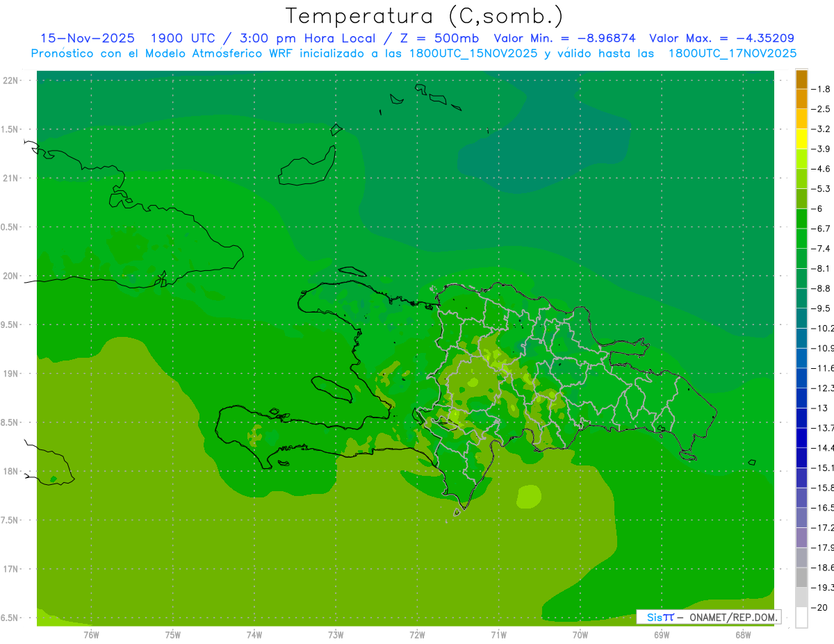The height and width of the screenshot is (644, 834).
Task: Click the "-8.8" colorbar label
Action: [821, 288]
